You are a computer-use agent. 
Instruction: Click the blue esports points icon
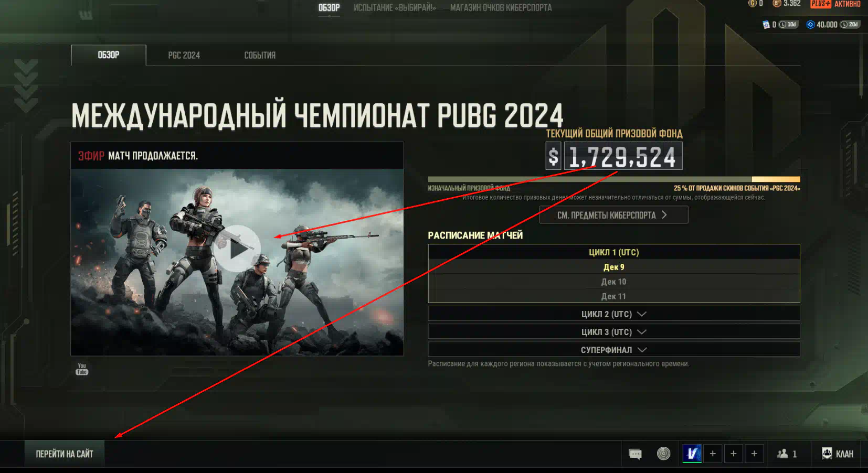(x=810, y=25)
